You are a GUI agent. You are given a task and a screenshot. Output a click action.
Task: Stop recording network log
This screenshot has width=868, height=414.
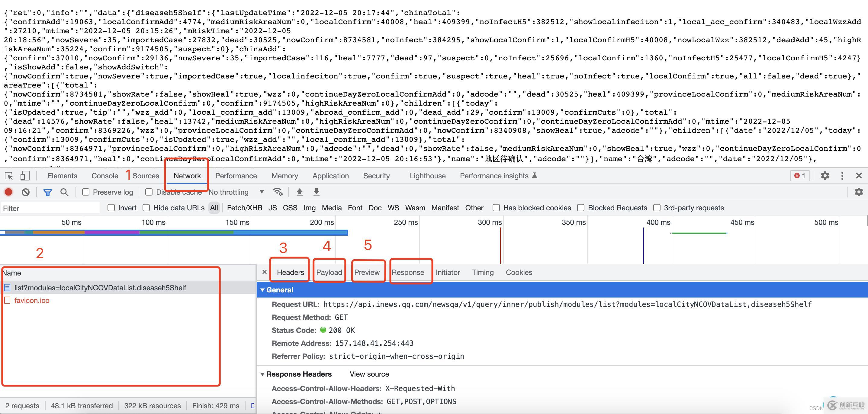point(8,192)
